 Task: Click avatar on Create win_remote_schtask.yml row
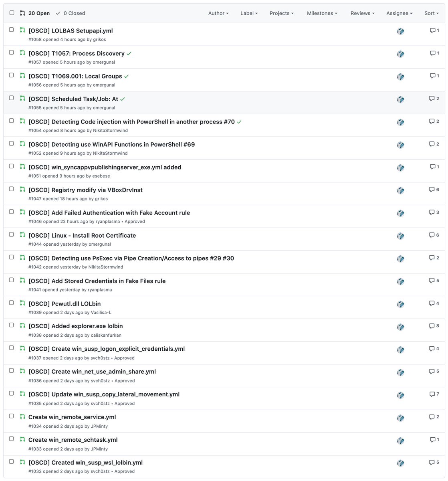coord(400,441)
